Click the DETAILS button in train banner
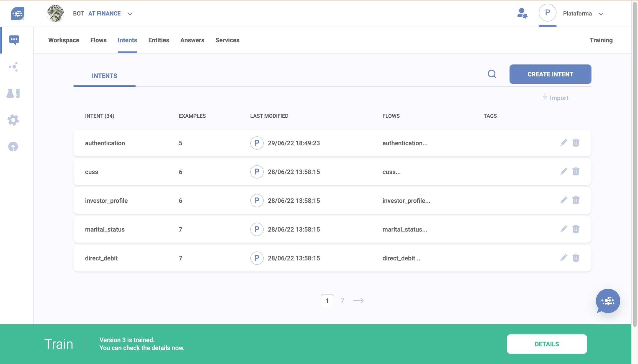This screenshot has height=364, width=638. pos(547,344)
